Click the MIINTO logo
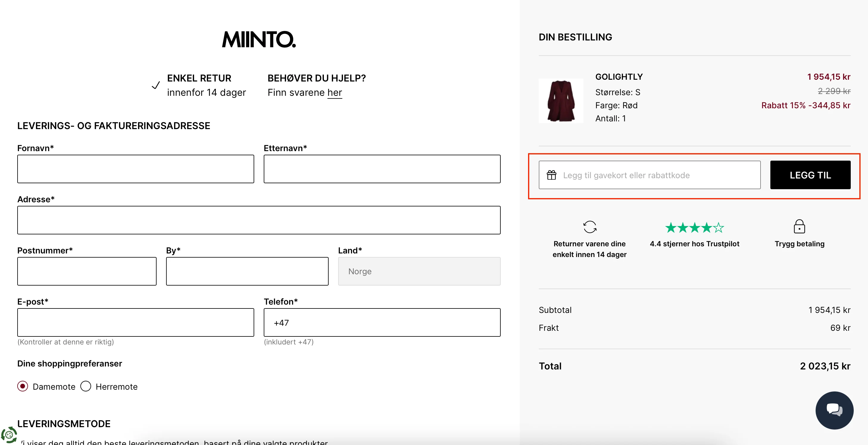 click(x=258, y=39)
